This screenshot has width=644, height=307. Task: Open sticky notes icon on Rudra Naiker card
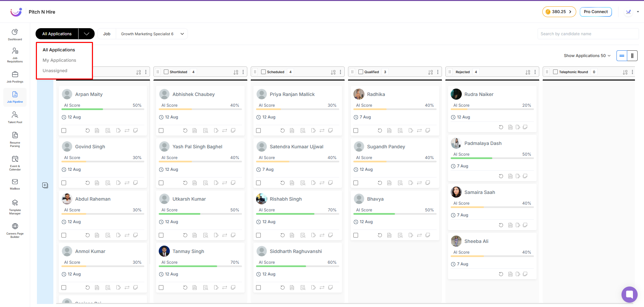point(525,127)
